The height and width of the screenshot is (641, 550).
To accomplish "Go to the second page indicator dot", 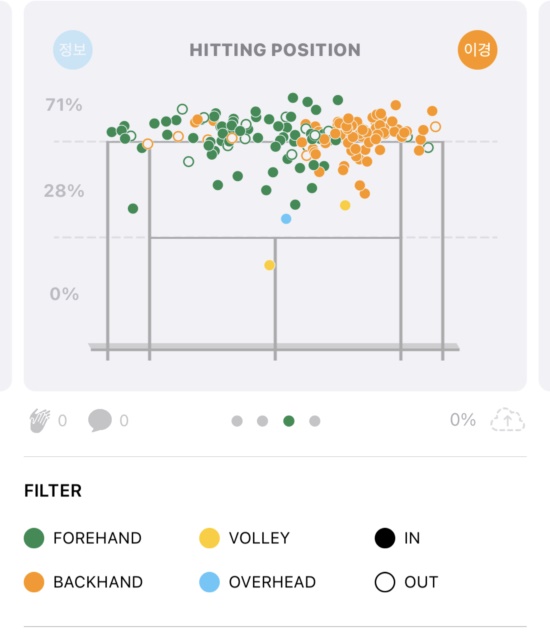I will [x=263, y=421].
